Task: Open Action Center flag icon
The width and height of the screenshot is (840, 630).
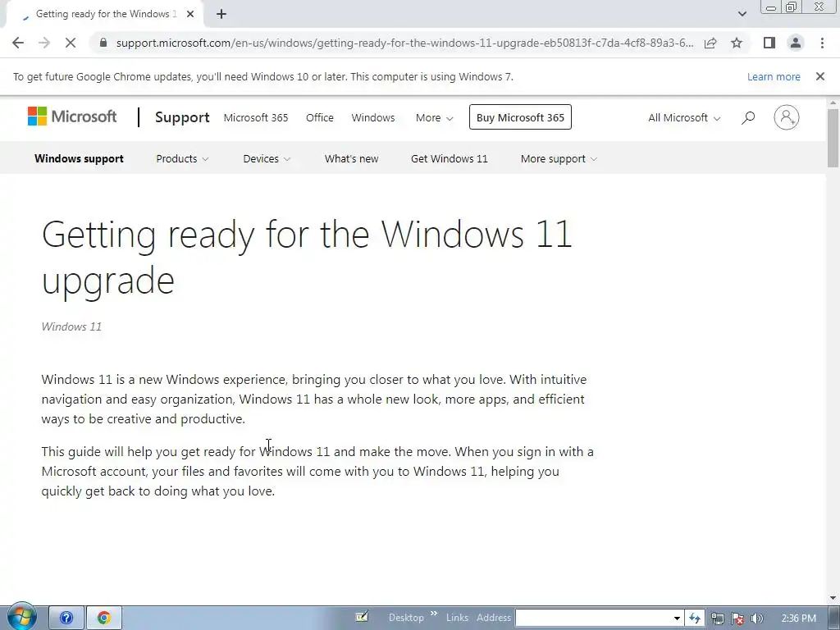Action: click(x=737, y=619)
